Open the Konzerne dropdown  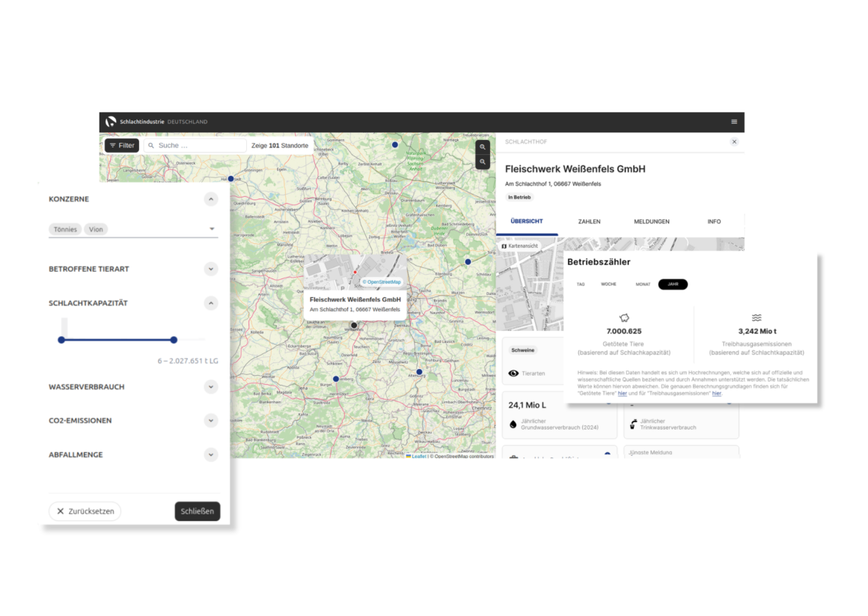212,229
